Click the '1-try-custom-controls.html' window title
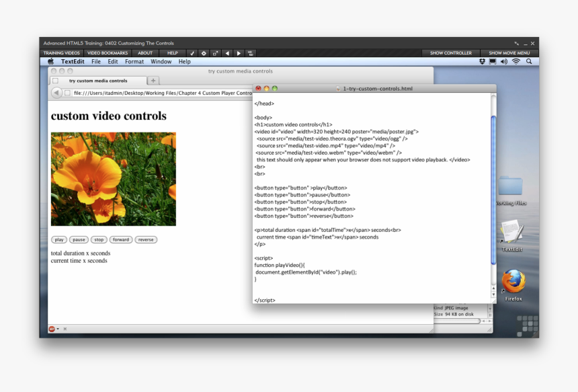This screenshot has width=578, height=392. (x=378, y=89)
